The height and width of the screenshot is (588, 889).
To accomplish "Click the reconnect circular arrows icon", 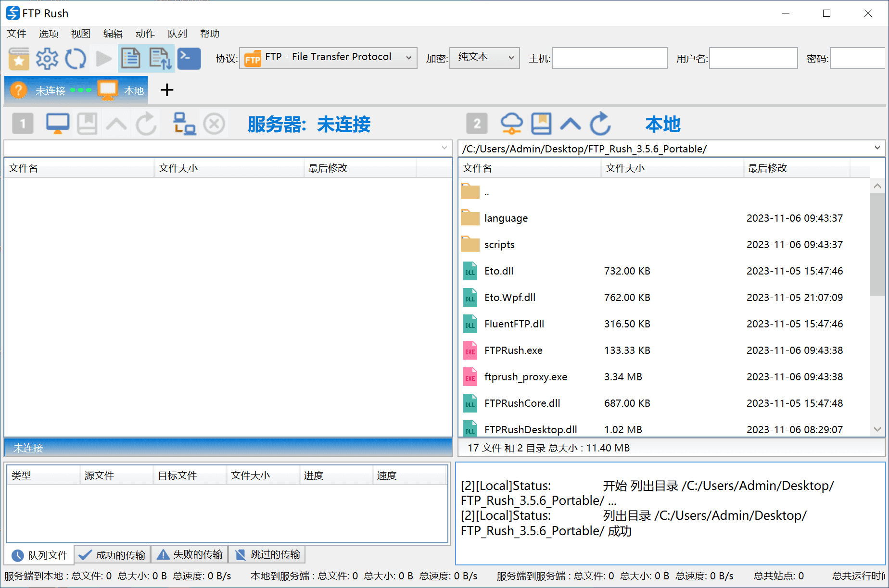I will coord(76,59).
